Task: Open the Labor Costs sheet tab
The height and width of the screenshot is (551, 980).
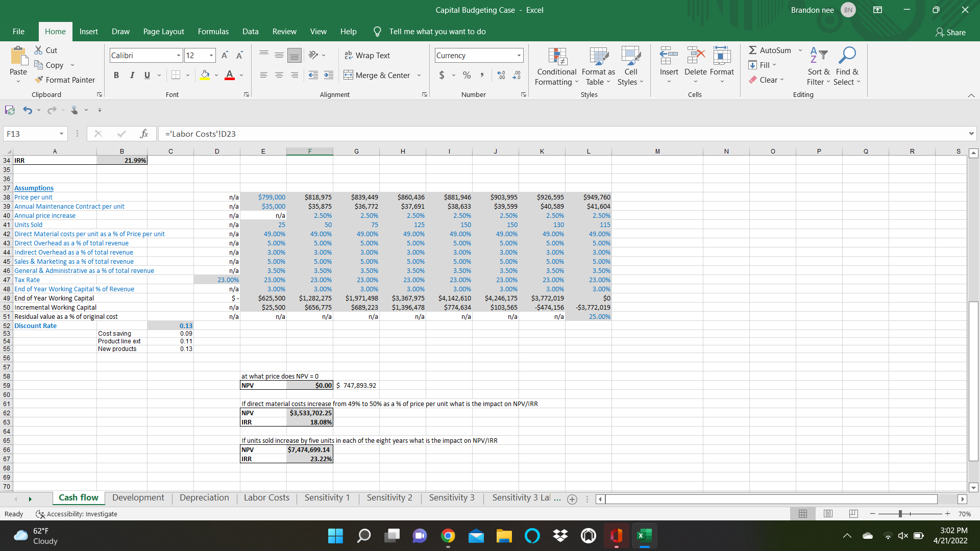Action: [x=266, y=497]
